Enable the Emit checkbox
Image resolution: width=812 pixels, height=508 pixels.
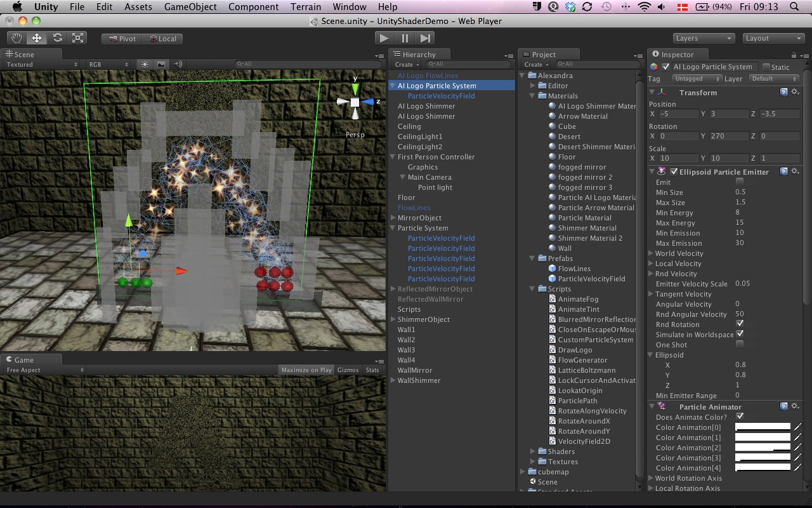(740, 182)
